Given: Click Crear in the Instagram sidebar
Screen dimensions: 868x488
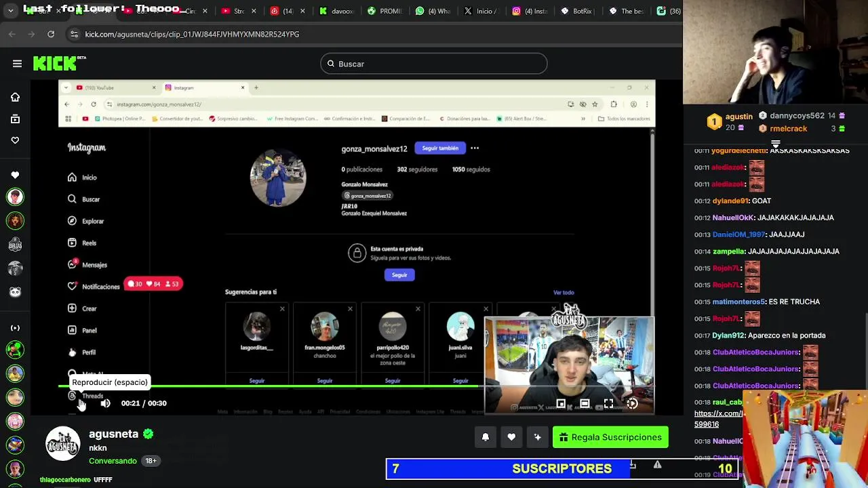Looking at the screenshot, I should (82, 308).
